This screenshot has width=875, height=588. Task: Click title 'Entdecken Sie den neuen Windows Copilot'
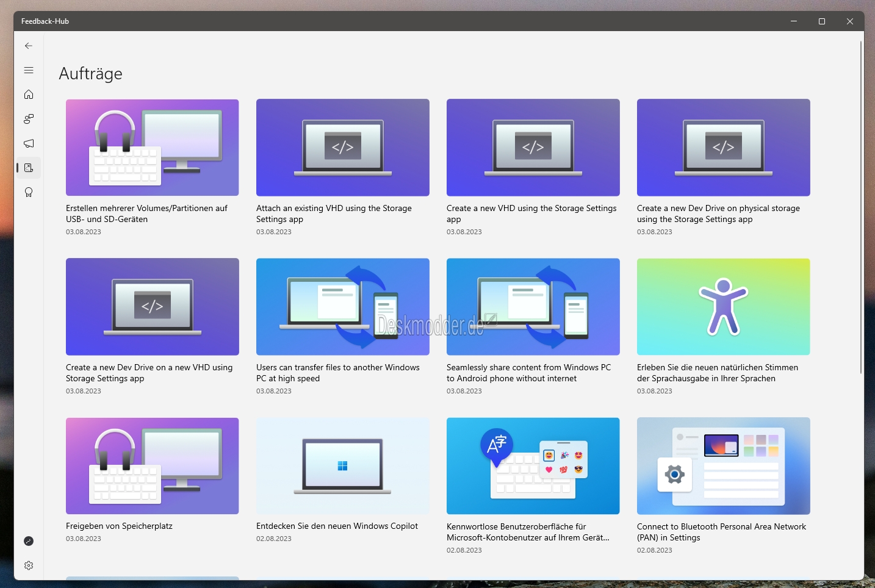[337, 526]
